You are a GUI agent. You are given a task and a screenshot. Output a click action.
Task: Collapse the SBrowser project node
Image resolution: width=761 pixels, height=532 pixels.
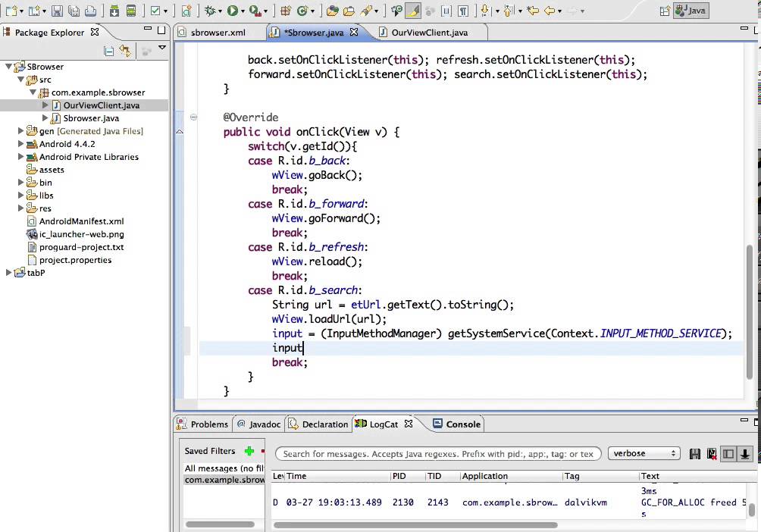[8, 66]
